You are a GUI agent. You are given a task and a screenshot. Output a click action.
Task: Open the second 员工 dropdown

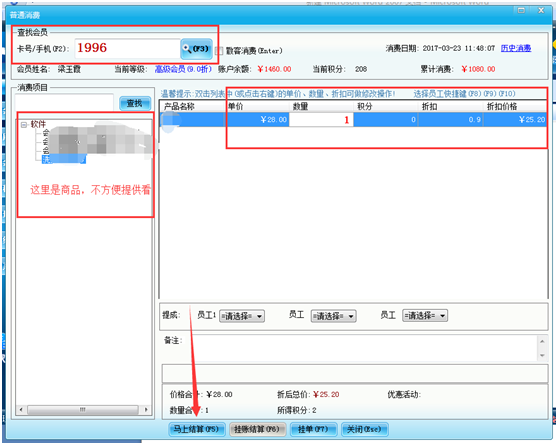pos(333,316)
